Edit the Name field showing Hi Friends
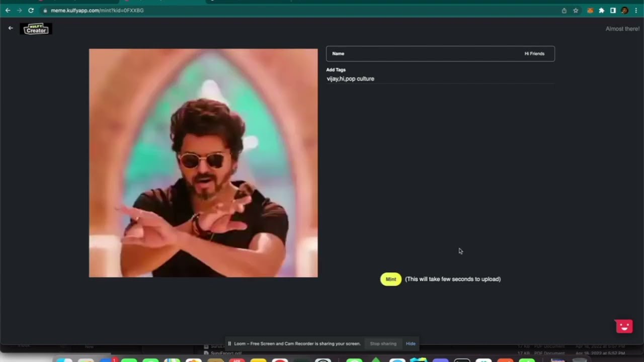Viewport: 644px width, 362px height. click(440, 54)
